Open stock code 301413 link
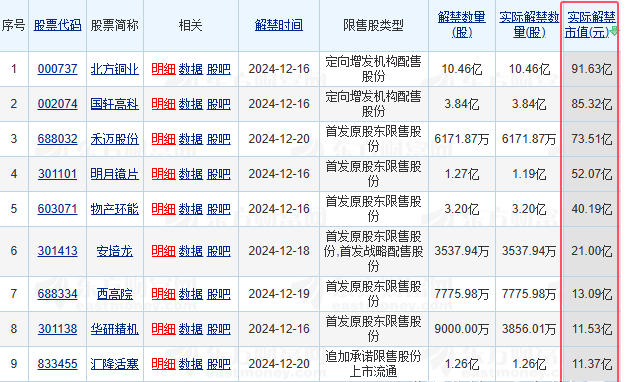The width and height of the screenshot is (629, 382). [57, 251]
